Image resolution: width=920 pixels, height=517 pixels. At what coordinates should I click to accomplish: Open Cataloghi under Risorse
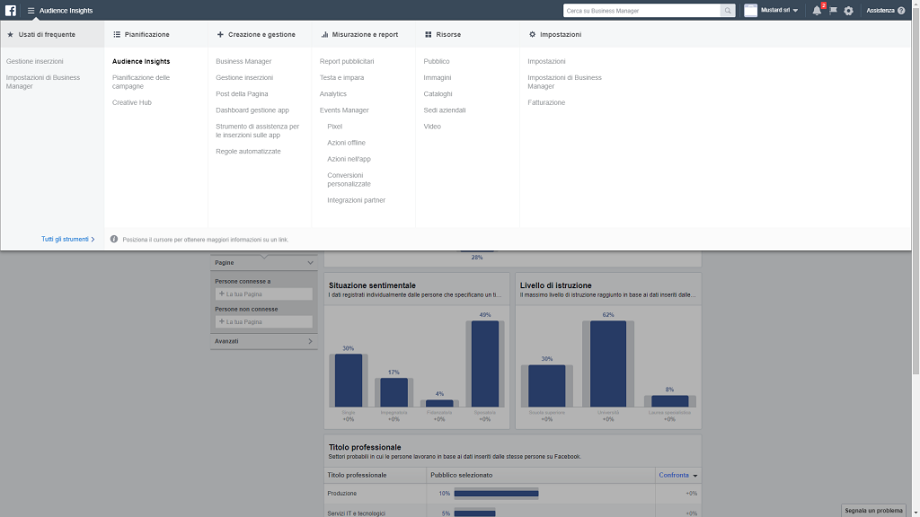click(438, 94)
